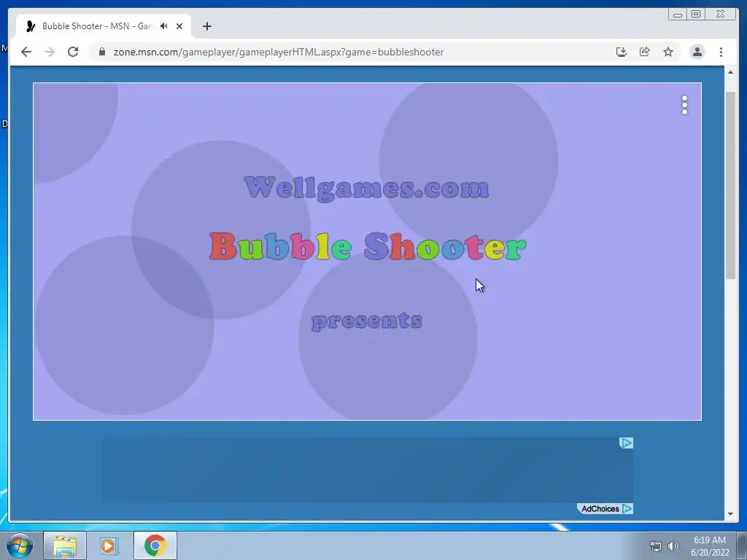Click the AdChoices link
This screenshot has width=747, height=560.
click(605, 508)
